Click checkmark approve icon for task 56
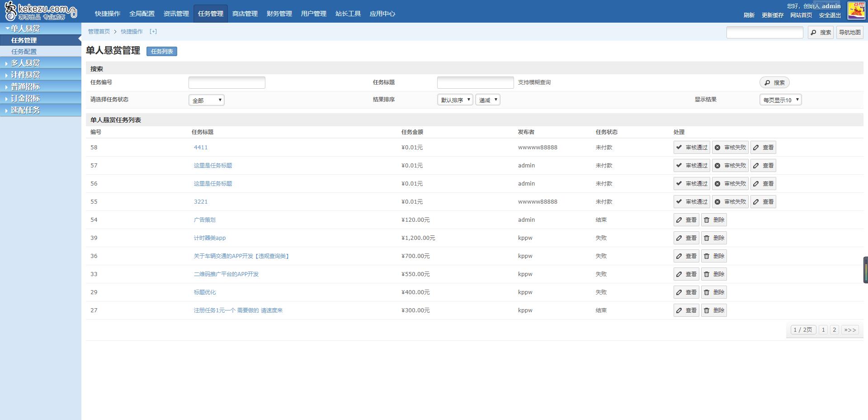868x420 pixels. (x=679, y=183)
